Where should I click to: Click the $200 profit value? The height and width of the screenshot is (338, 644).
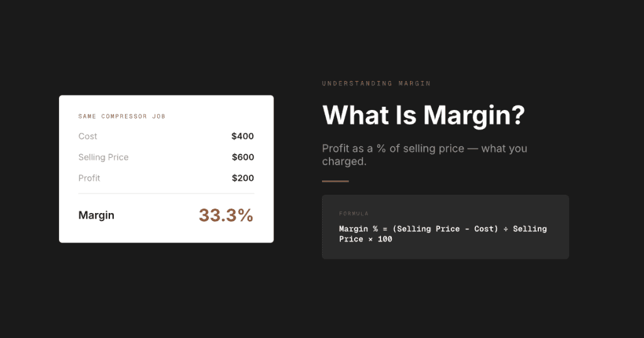coord(243,178)
